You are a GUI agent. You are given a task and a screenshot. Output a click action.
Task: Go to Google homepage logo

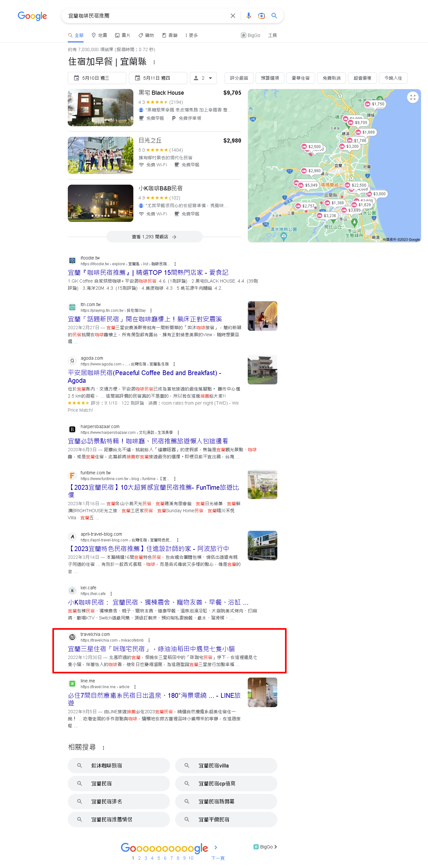(32, 16)
